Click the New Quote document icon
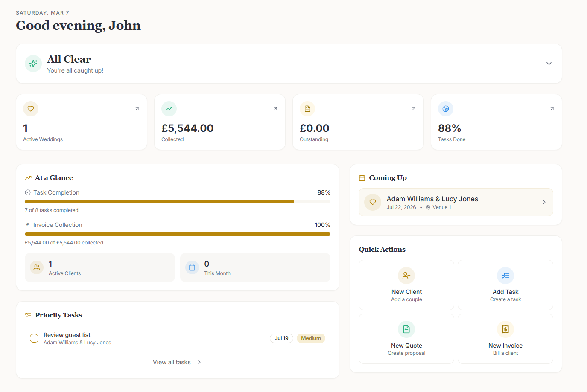587x392 pixels. [406, 329]
